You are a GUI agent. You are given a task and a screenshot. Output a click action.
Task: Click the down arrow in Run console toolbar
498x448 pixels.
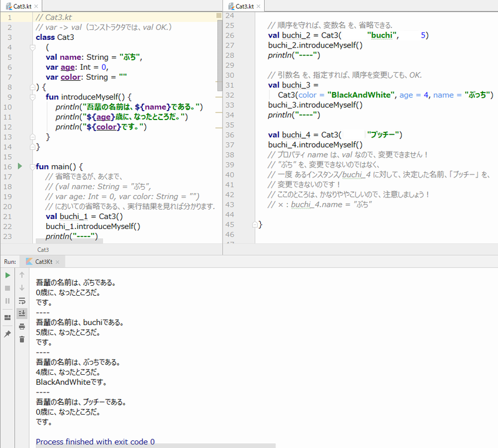pyautogui.click(x=22, y=288)
